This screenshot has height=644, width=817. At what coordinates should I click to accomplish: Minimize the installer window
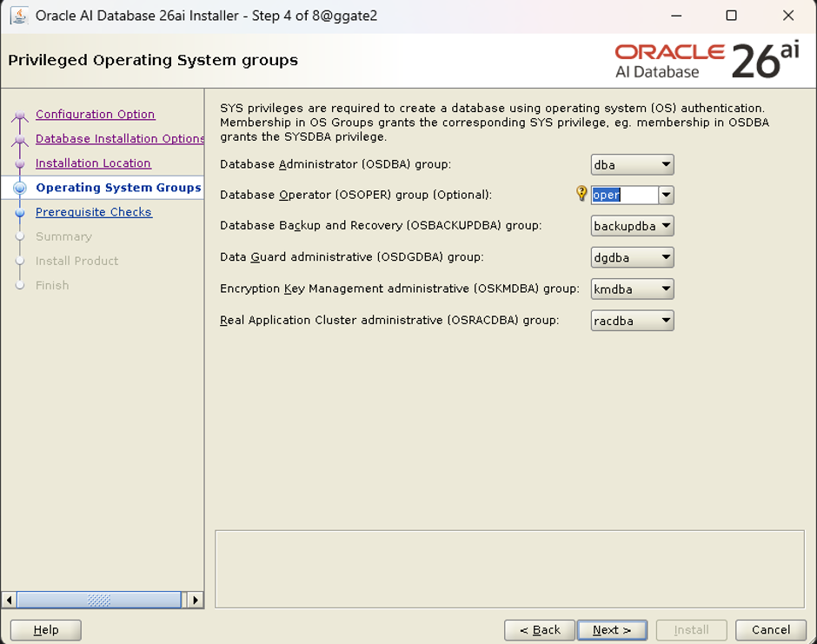pyautogui.click(x=676, y=16)
